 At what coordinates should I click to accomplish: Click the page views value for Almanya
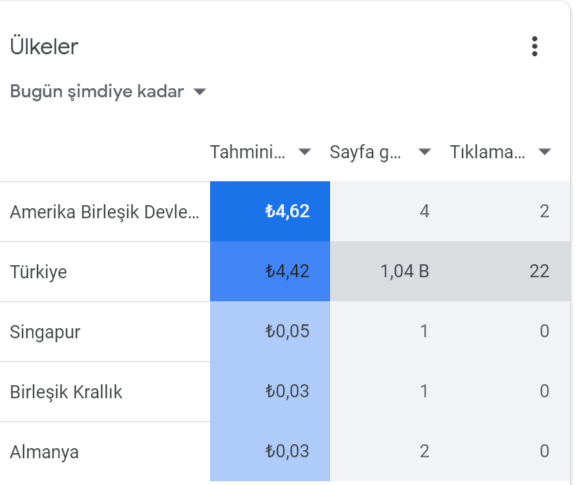coord(424,452)
